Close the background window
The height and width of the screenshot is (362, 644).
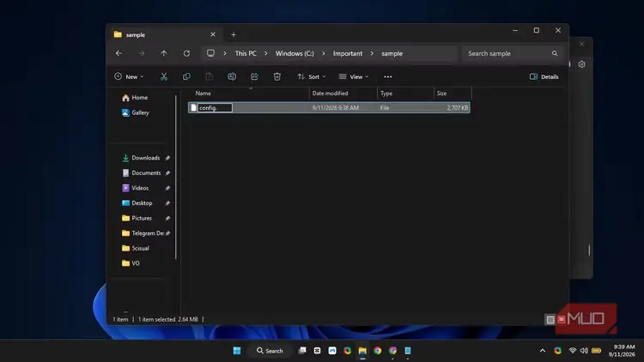[x=581, y=44]
